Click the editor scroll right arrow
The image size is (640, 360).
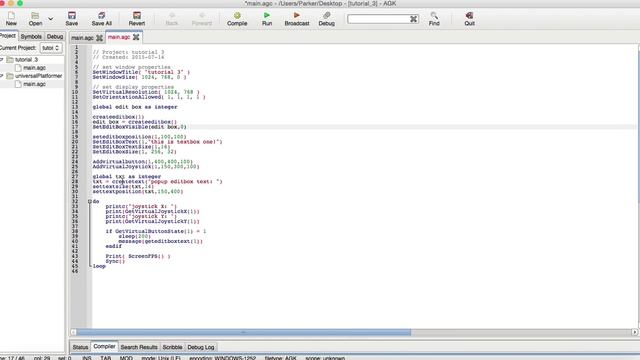(x=635, y=332)
